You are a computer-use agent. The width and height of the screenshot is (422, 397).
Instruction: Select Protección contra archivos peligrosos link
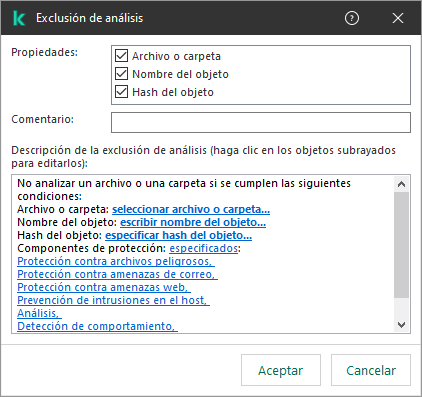coord(116,261)
